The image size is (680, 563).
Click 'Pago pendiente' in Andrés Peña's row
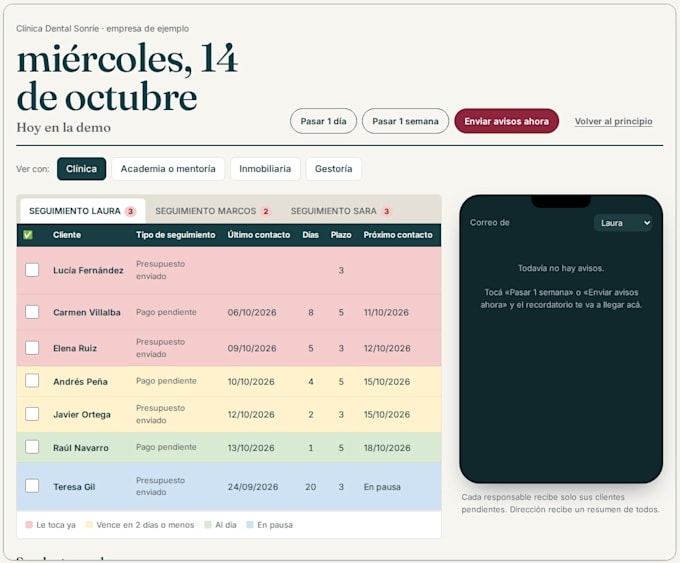point(166,381)
